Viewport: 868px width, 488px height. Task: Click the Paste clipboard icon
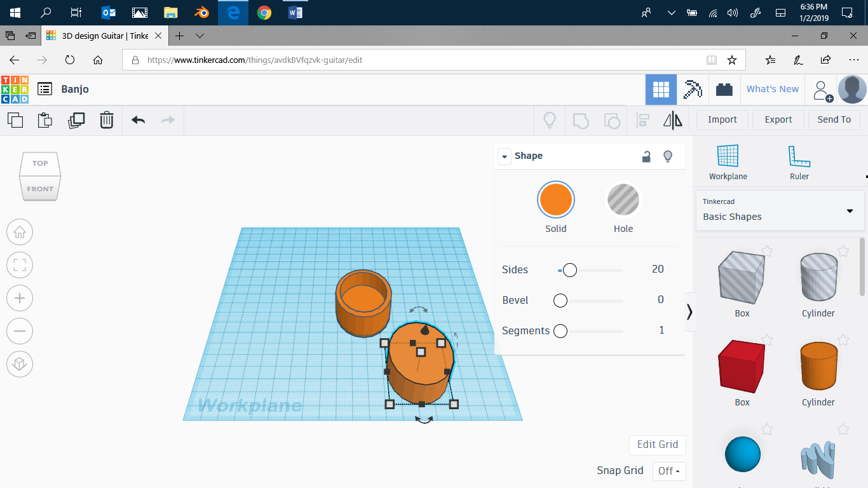44,119
